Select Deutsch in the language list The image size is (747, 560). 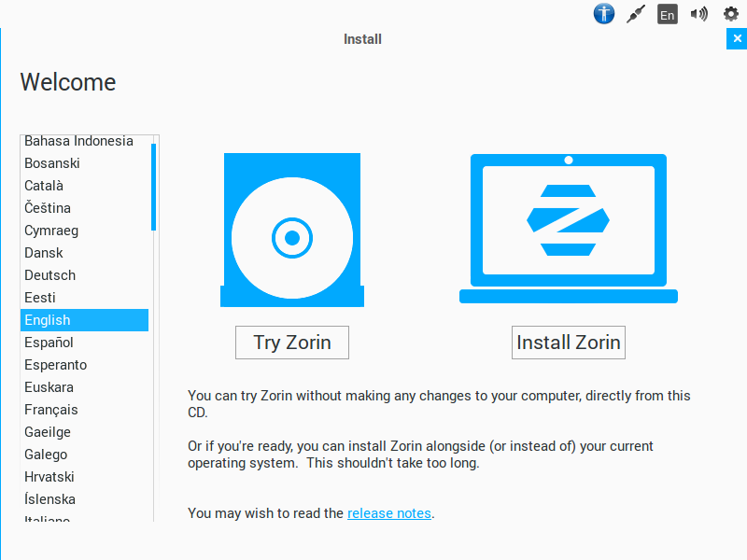pos(50,275)
